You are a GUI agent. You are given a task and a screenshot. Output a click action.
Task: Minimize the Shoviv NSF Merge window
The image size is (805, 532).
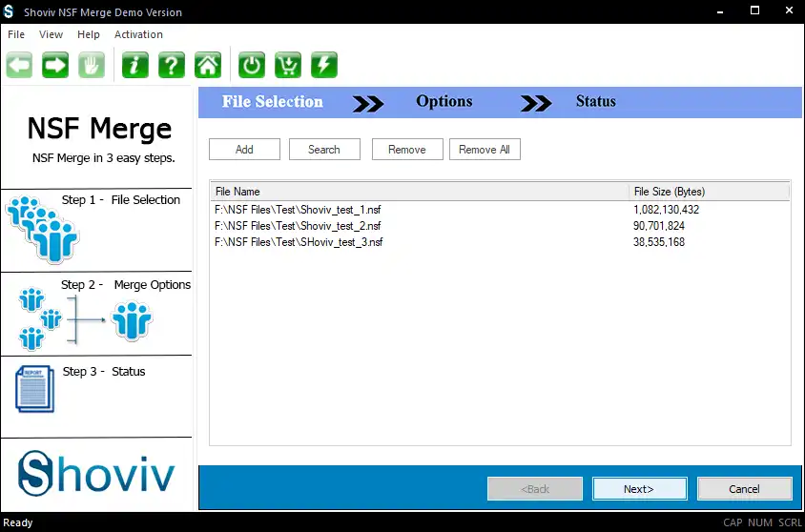720,10
